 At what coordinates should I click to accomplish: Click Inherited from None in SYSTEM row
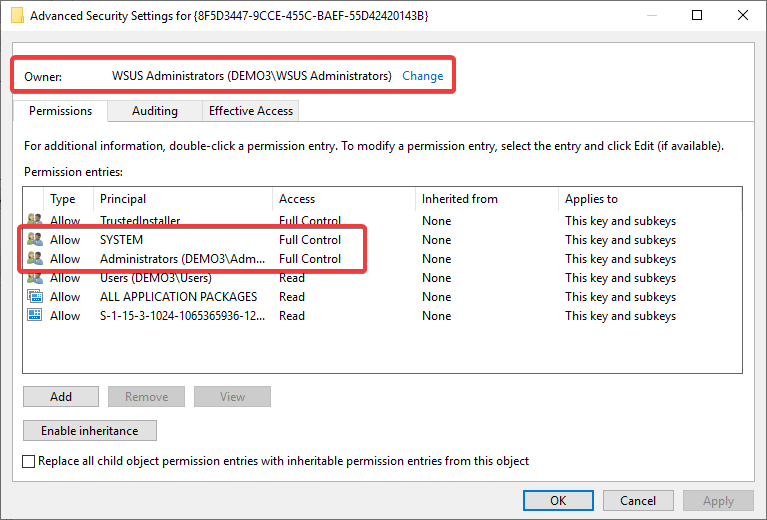pyautogui.click(x=436, y=240)
